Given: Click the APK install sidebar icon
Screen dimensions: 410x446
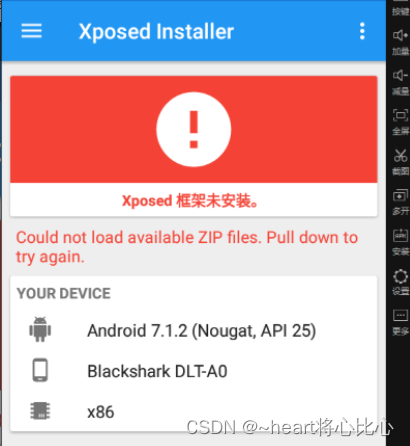Looking at the screenshot, I should [400, 242].
